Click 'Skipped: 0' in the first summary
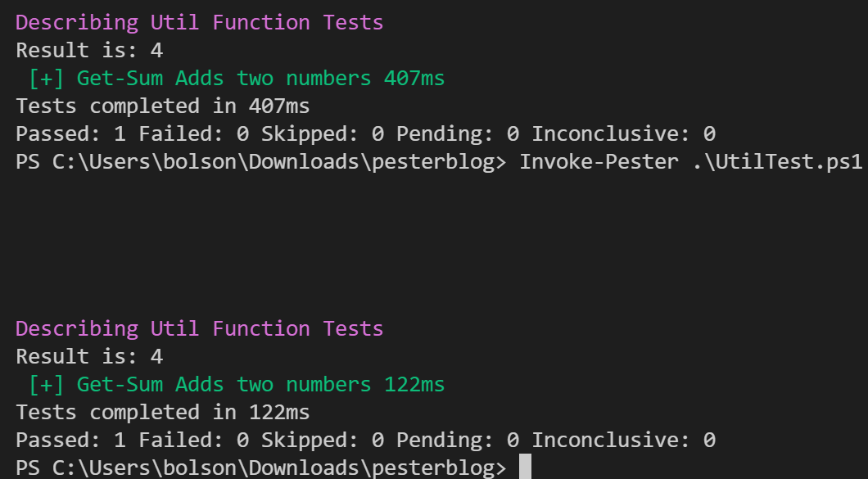The image size is (868, 479). click(x=323, y=134)
